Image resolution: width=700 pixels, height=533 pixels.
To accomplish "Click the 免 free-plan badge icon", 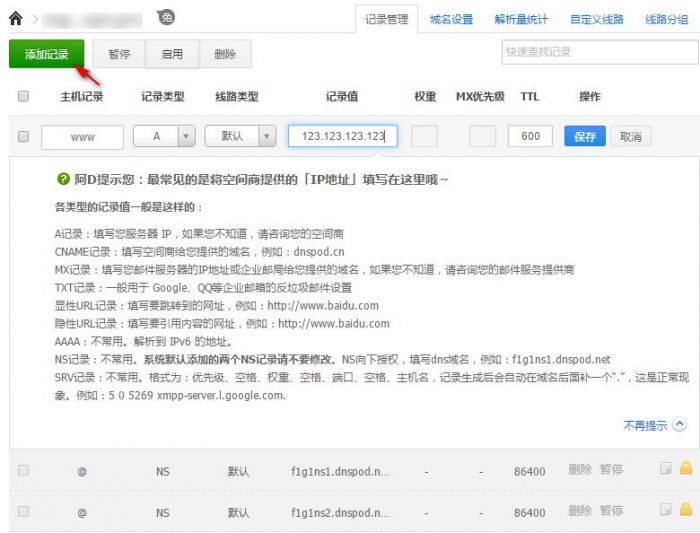I will tap(167, 17).
